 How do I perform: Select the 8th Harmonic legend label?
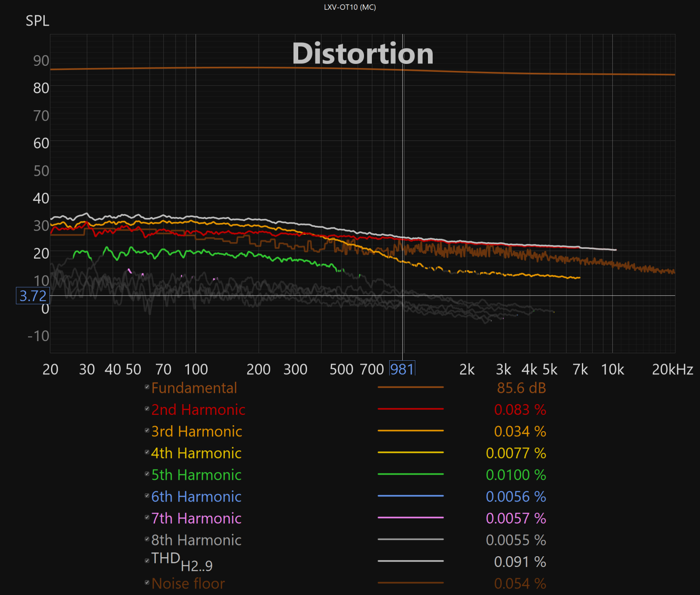point(196,540)
